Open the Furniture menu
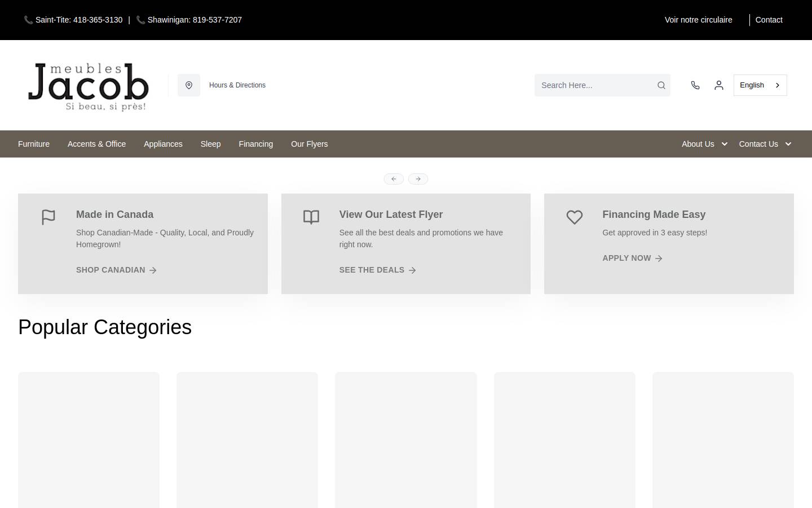The height and width of the screenshot is (508, 812). (x=34, y=144)
